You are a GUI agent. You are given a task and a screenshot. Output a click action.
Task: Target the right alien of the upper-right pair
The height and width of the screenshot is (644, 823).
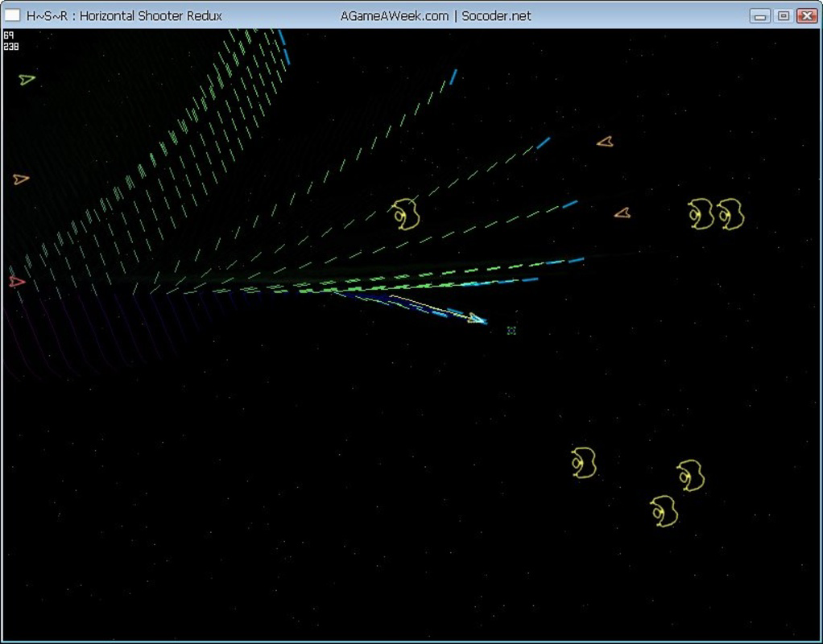click(x=730, y=213)
